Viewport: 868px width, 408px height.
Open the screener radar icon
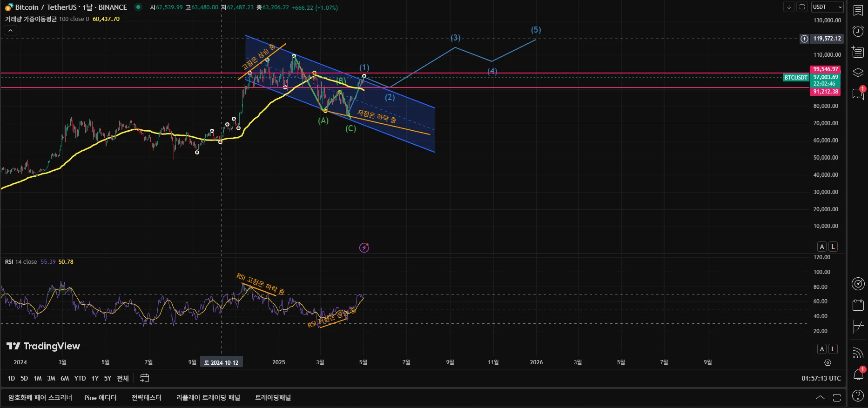point(858,284)
